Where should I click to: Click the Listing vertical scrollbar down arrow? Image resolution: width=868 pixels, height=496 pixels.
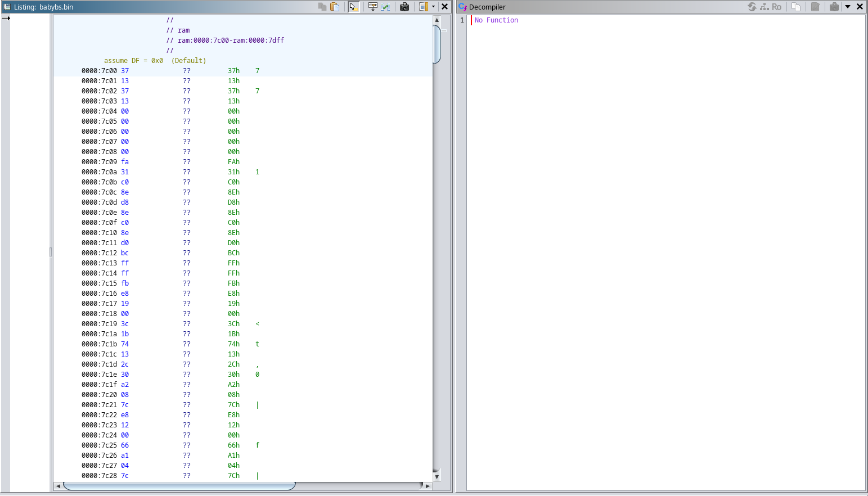point(437,477)
